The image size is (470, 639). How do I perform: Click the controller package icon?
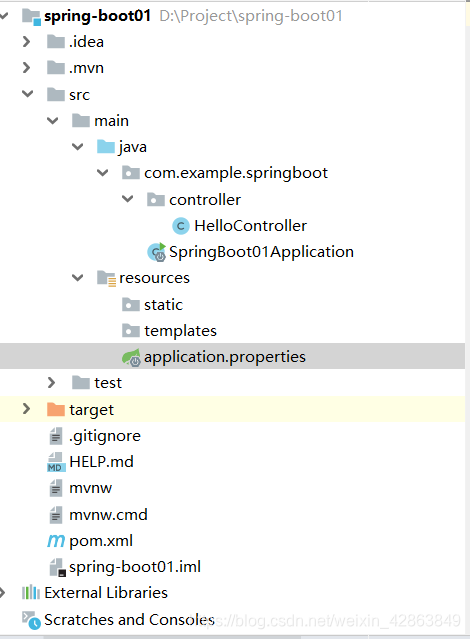tap(156, 200)
